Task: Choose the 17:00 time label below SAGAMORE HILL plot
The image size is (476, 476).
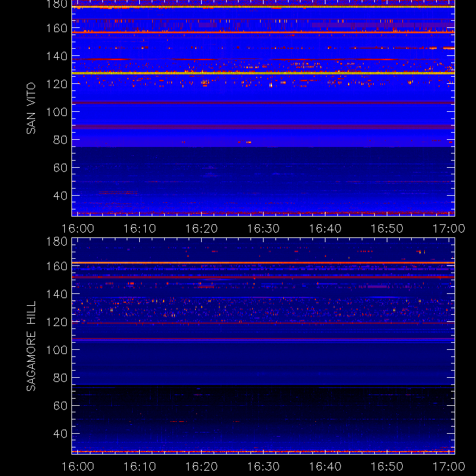Action: coord(449,466)
